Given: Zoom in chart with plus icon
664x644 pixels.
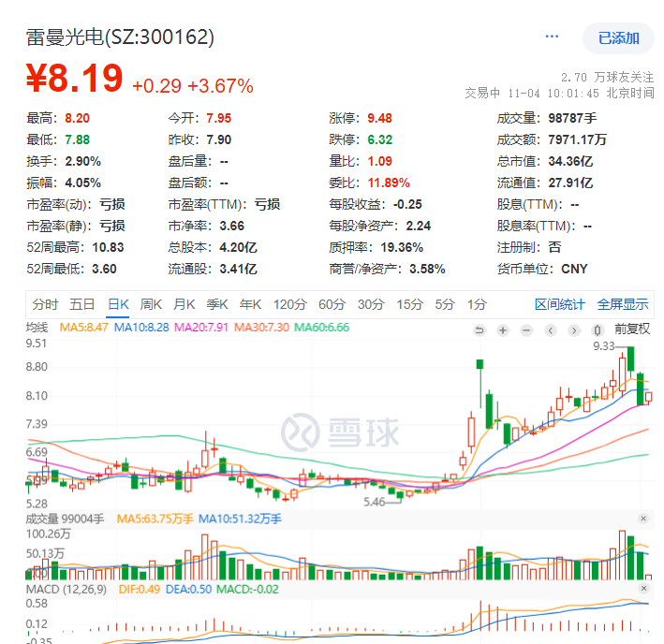Looking at the screenshot, I should point(503,330).
